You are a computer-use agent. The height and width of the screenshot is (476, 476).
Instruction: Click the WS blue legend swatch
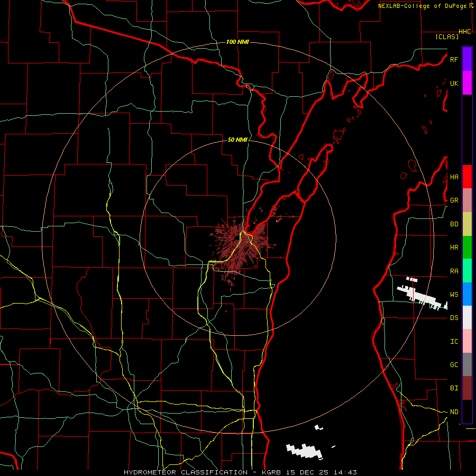point(467,294)
